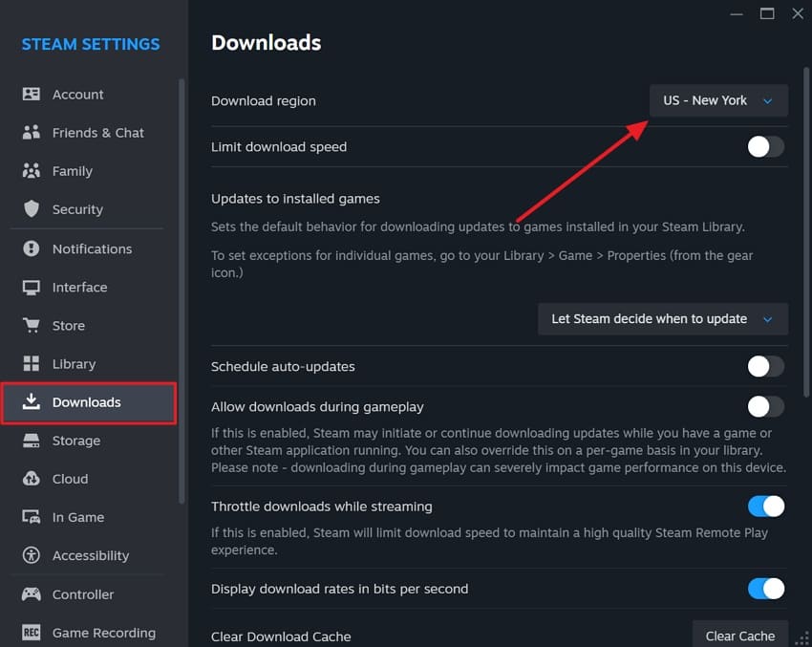Toggle Schedule auto-updates on
Screen dimensions: 812x647
point(763,366)
